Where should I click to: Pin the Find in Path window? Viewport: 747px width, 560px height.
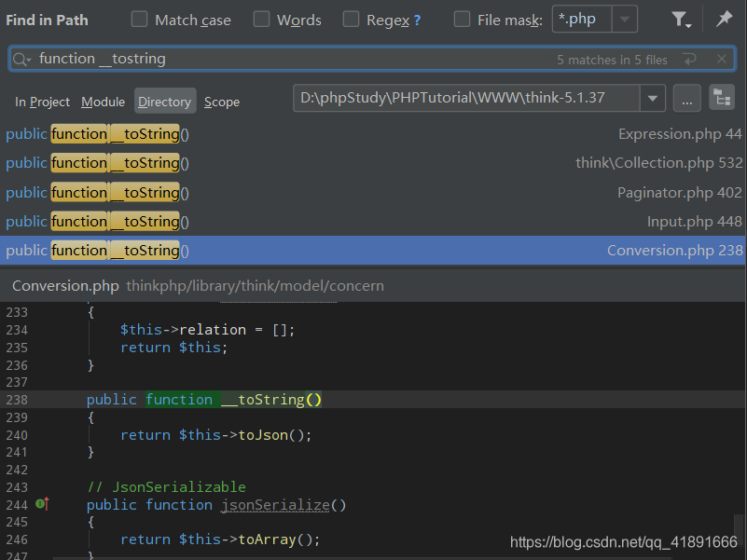click(x=724, y=19)
